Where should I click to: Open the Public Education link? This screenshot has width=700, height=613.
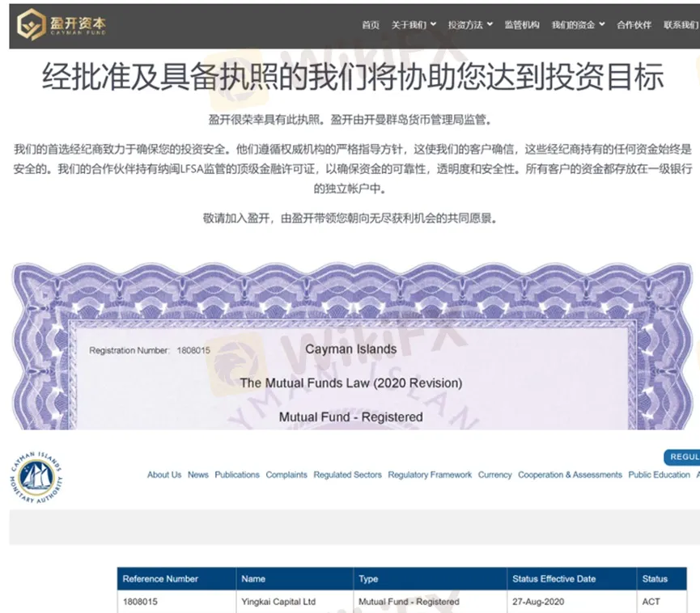pyautogui.click(x=660, y=475)
